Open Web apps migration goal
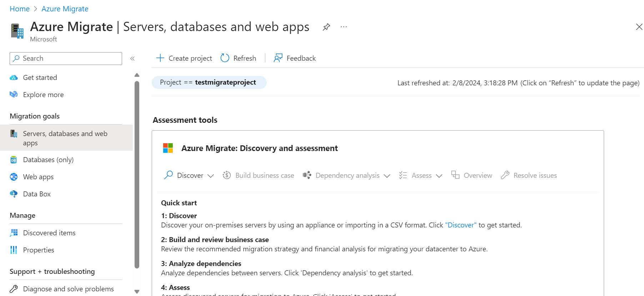Viewport: 644px width, 296px height. (x=38, y=177)
